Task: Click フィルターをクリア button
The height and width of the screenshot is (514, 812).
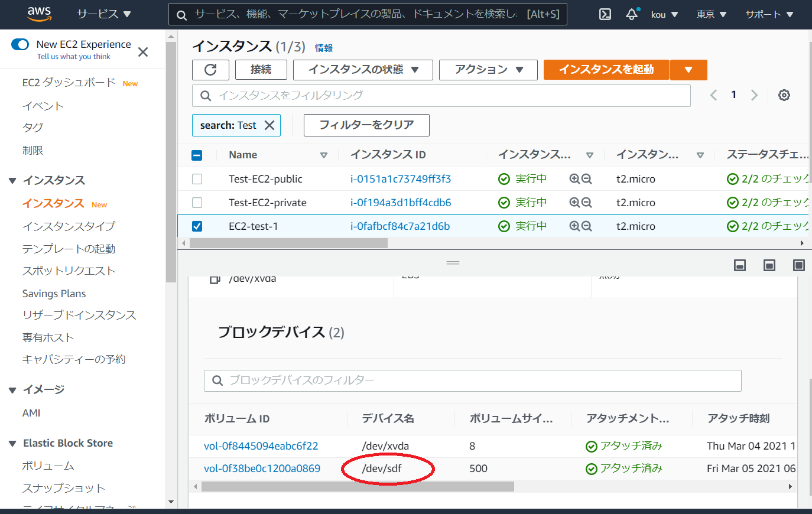Action: 366,125
